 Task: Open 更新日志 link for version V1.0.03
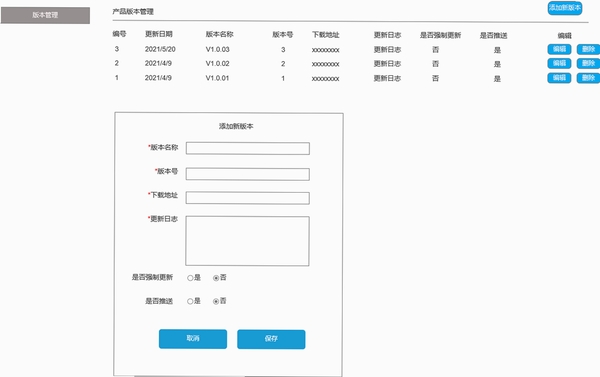pyautogui.click(x=387, y=50)
